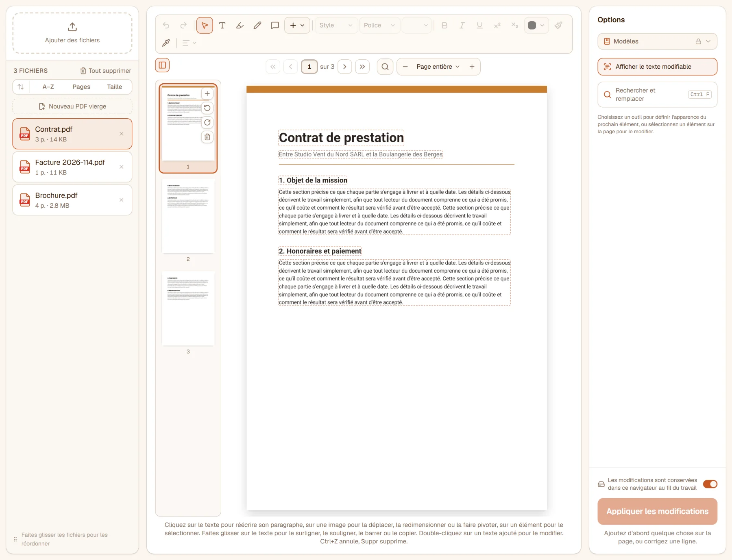Select the pencil drawing tool
732x560 pixels.
257,25
